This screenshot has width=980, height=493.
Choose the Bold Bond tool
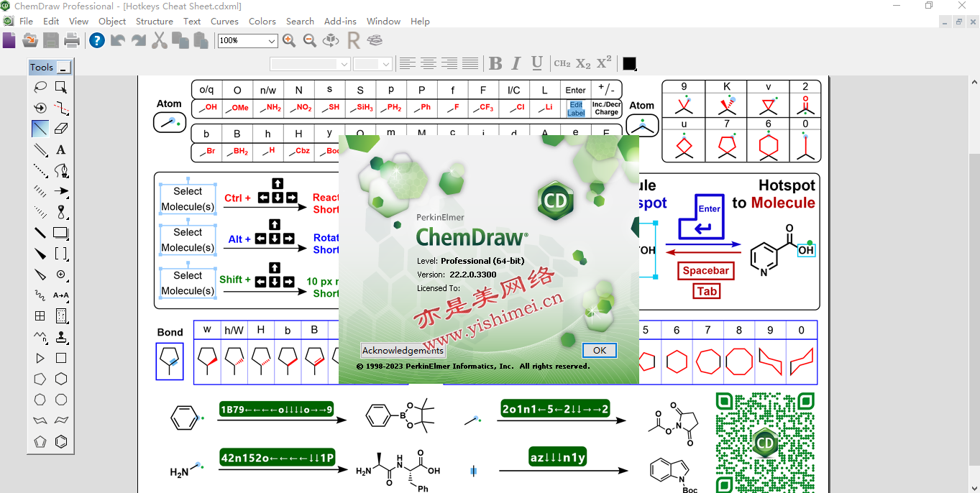tap(40, 233)
